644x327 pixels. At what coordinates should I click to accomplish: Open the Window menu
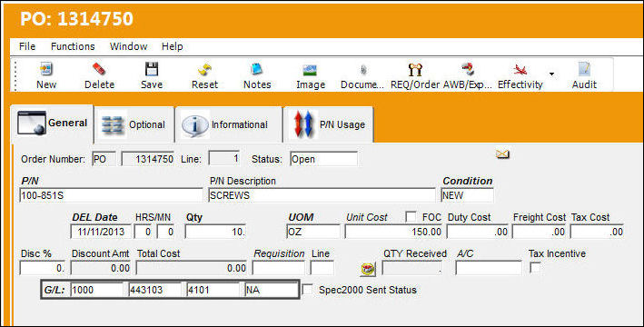click(x=129, y=46)
